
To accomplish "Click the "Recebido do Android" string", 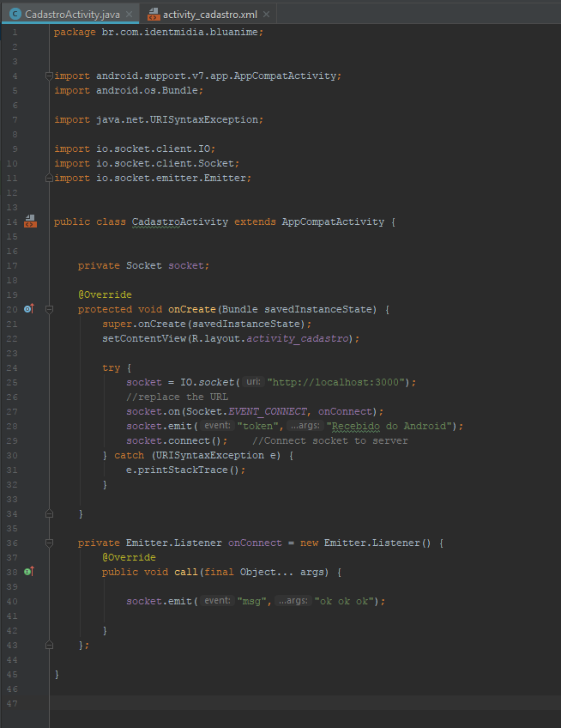I will [x=389, y=426].
